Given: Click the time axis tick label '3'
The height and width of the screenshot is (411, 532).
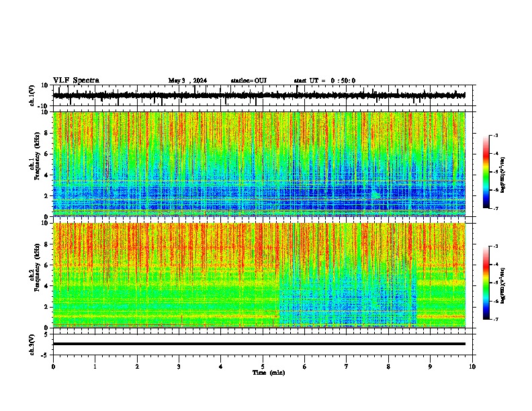Looking at the screenshot, I should 179,367.
